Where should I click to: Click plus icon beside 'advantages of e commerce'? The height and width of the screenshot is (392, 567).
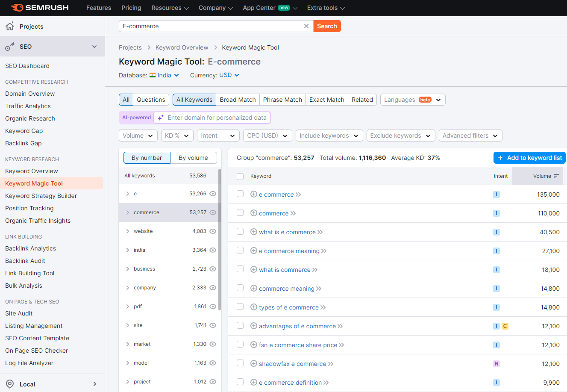tap(253, 326)
